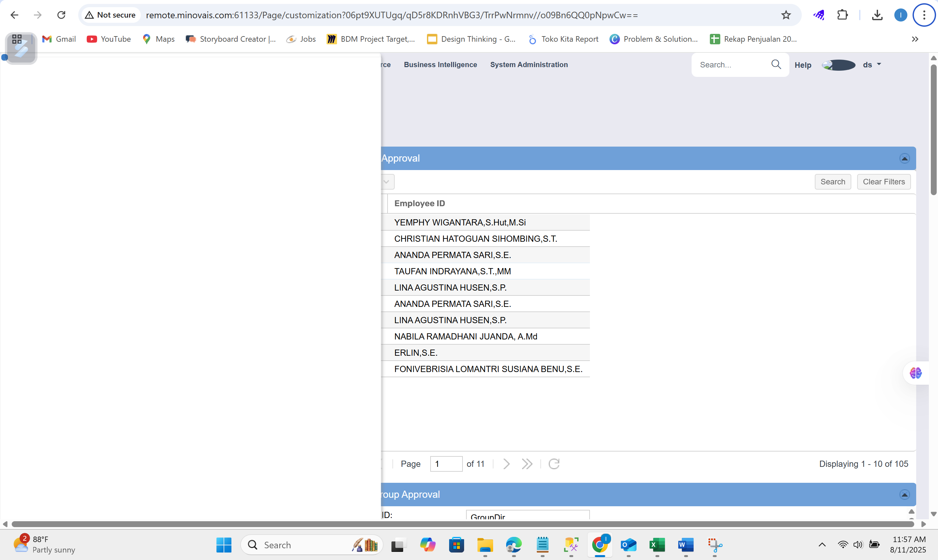Select row CHRISTIAN HATOGUAN SIHOMBING,S.T.

point(485,239)
